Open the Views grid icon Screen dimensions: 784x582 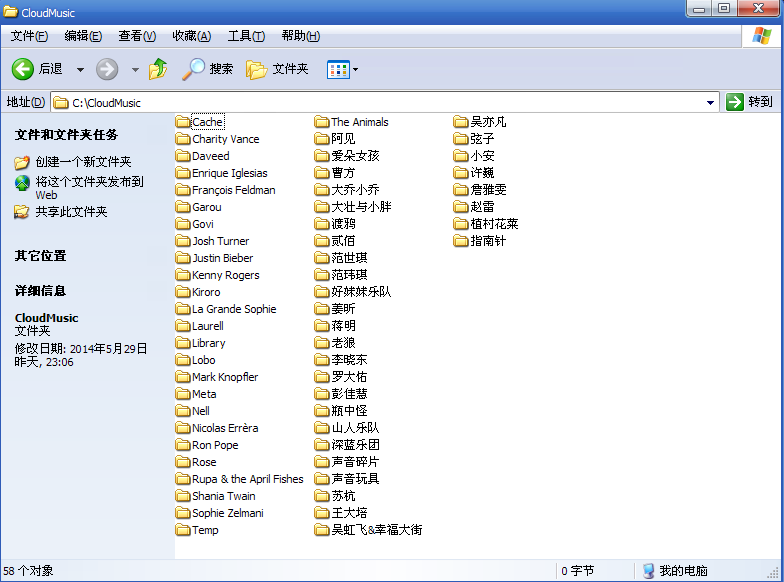(x=338, y=70)
